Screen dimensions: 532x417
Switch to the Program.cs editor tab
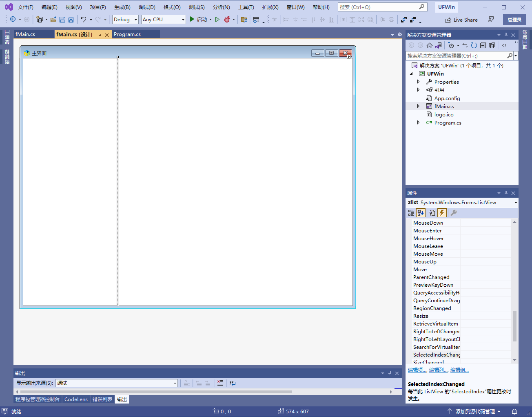(127, 34)
